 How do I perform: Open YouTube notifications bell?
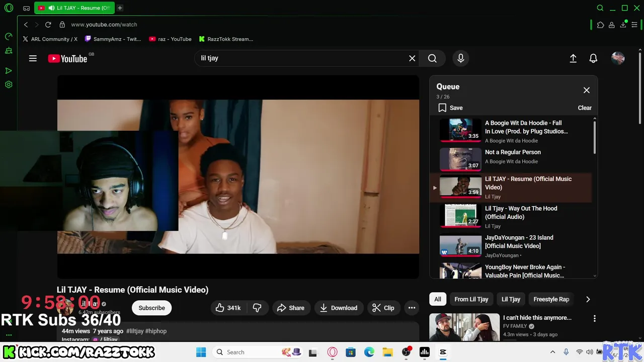click(x=593, y=58)
